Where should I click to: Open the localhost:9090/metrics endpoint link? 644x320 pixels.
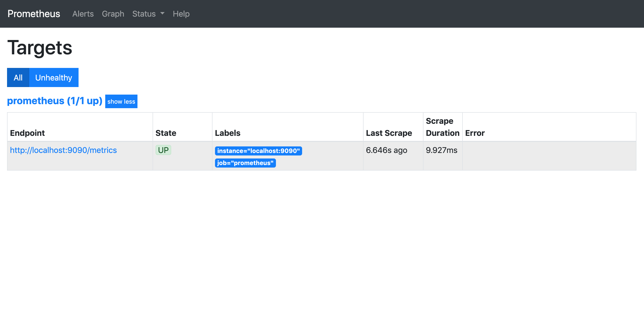63,150
